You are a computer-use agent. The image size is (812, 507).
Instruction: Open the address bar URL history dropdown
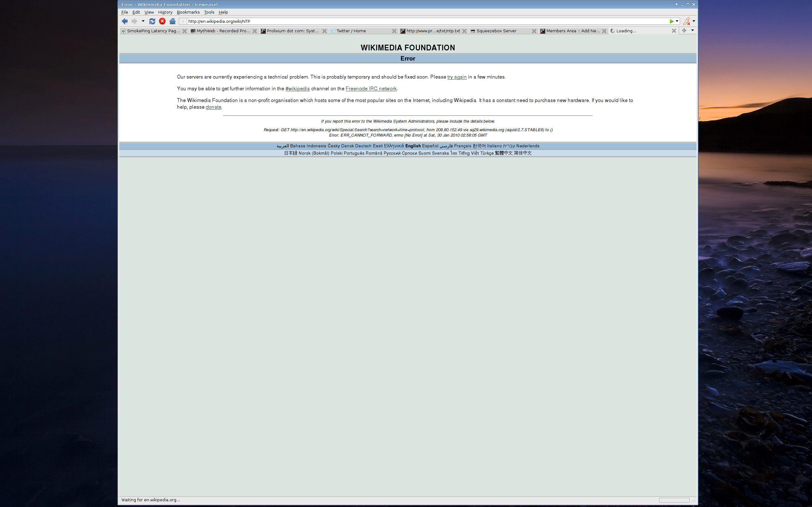click(677, 21)
